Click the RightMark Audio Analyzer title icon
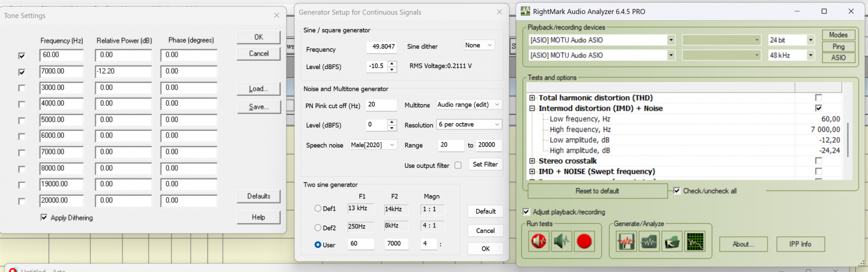868x272 pixels. tap(525, 11)
